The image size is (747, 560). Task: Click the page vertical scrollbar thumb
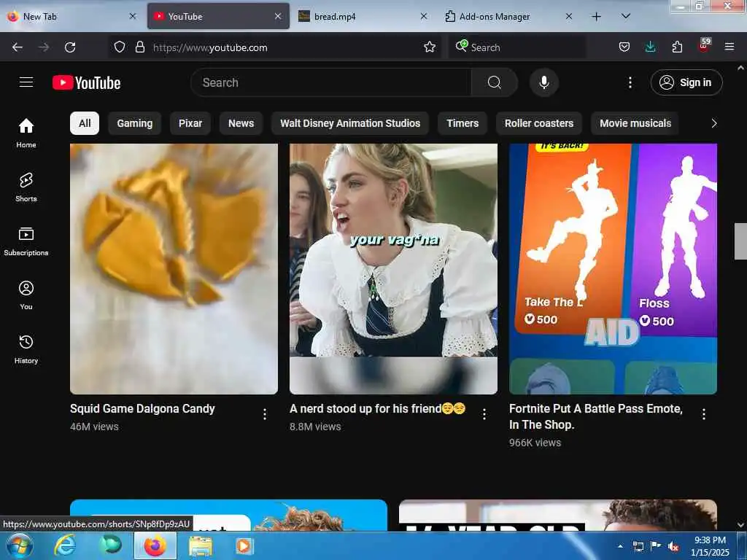pyautogui.click(x=740, y=241)
